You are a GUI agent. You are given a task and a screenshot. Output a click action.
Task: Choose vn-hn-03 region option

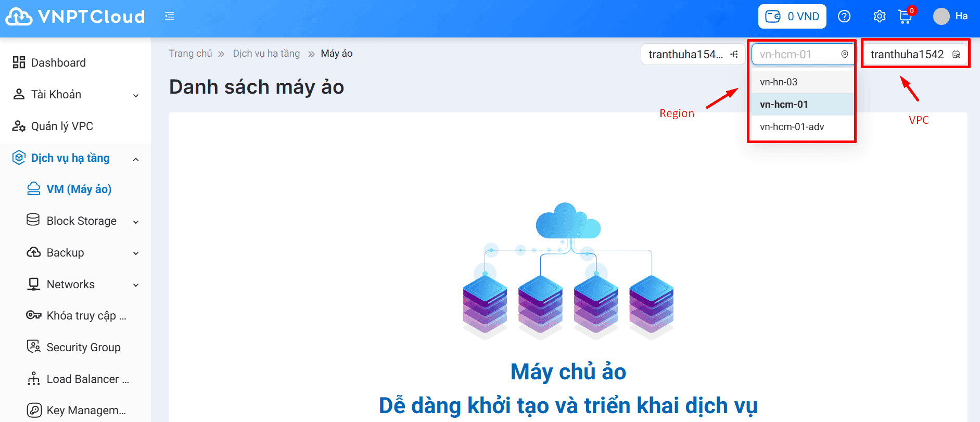point(779,82)
